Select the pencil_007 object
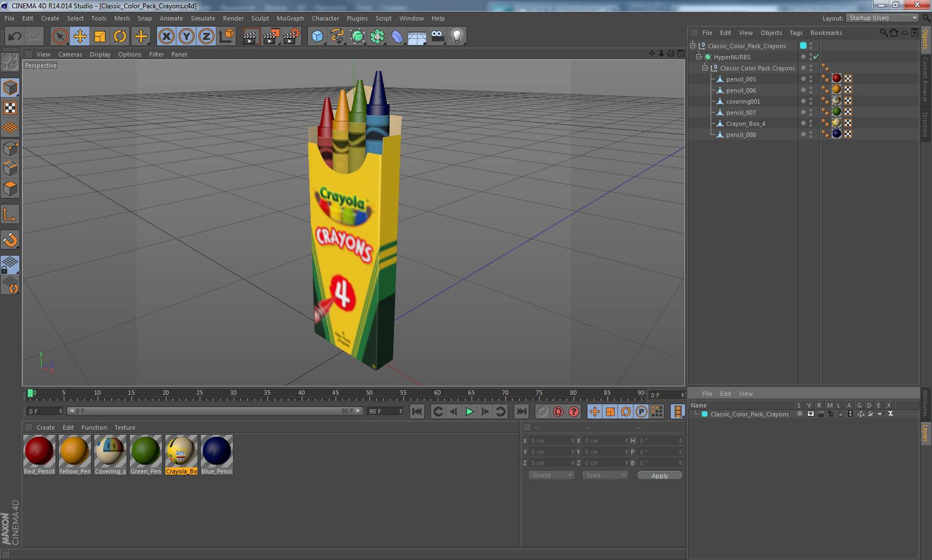 point(741,113)
